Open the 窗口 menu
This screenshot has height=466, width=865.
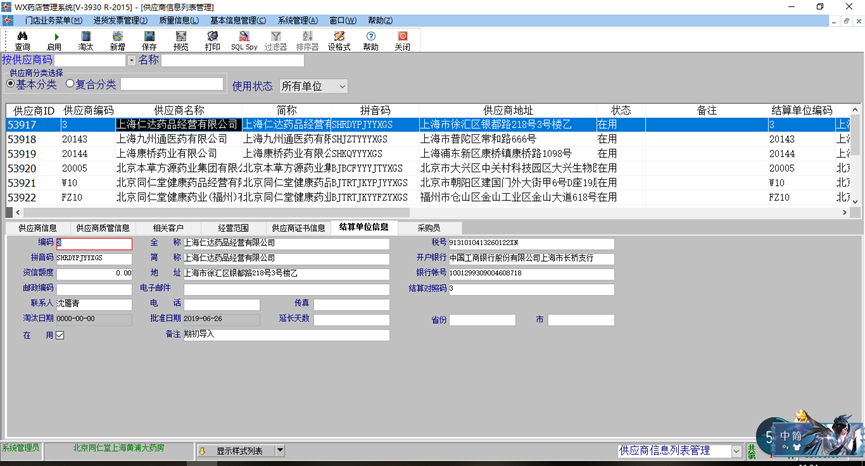343,20
